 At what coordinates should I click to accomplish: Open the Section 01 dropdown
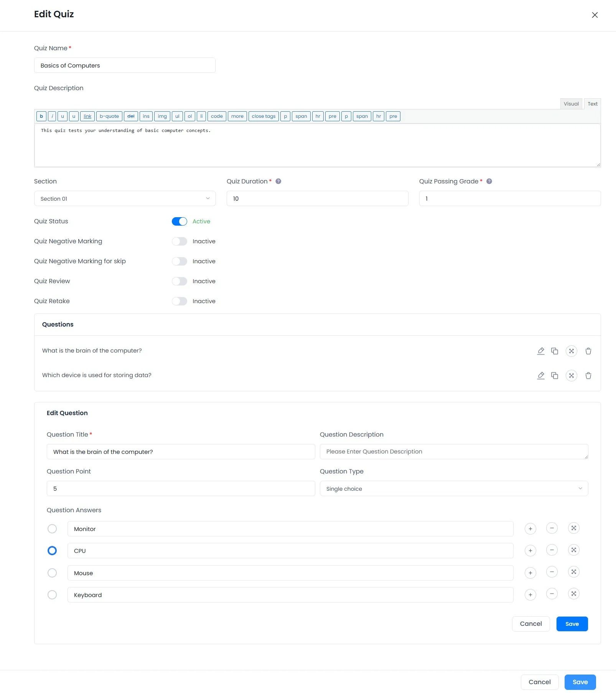(x=125, y=199)
